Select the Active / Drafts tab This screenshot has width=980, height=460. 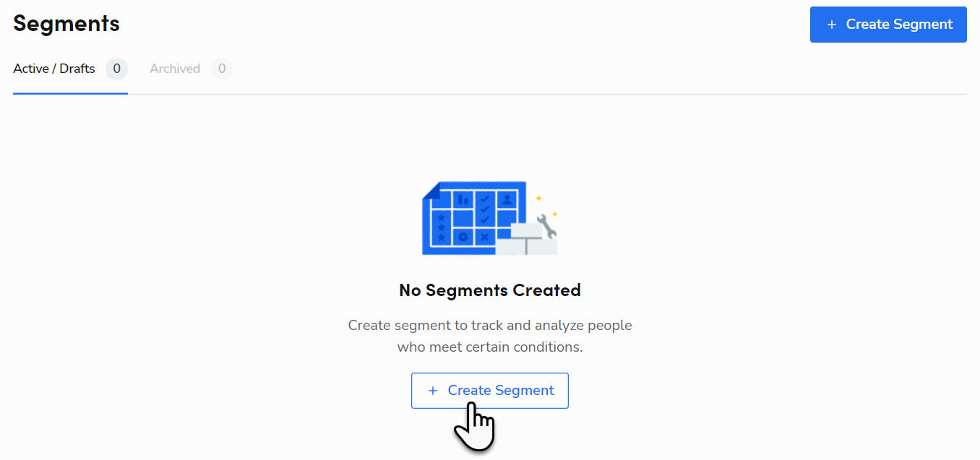(53, 68)
